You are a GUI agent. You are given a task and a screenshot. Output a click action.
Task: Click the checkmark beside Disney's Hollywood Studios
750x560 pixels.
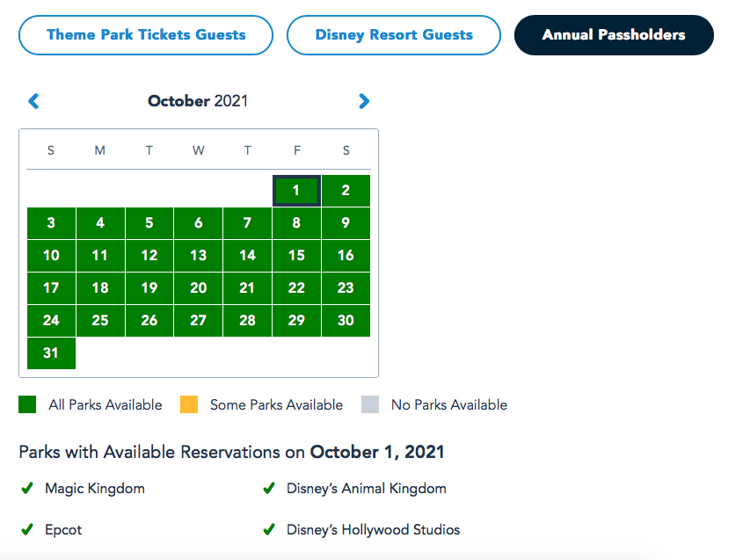coord(269,530)
